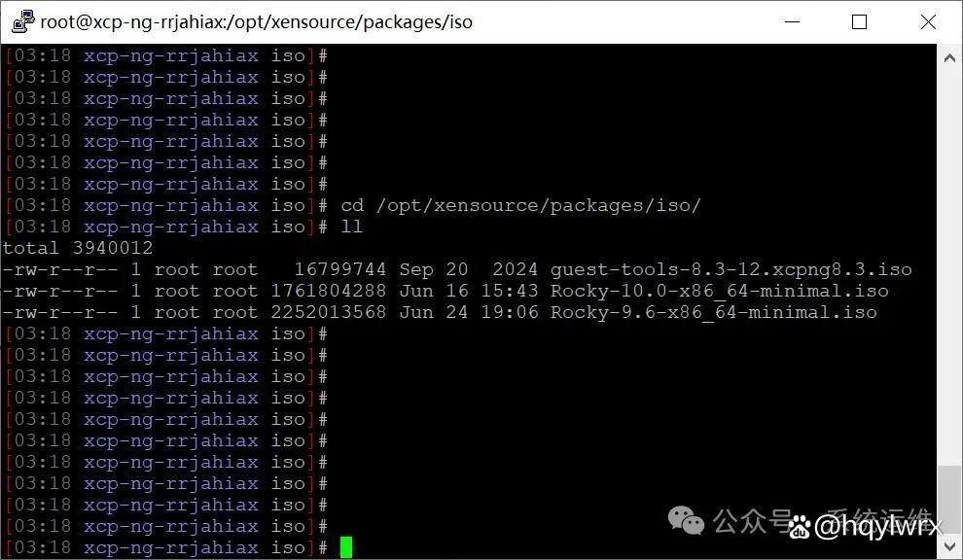Click the scrollbar up arrow
The height and width of the screenshot is (560, 963).
pos(949,58)
